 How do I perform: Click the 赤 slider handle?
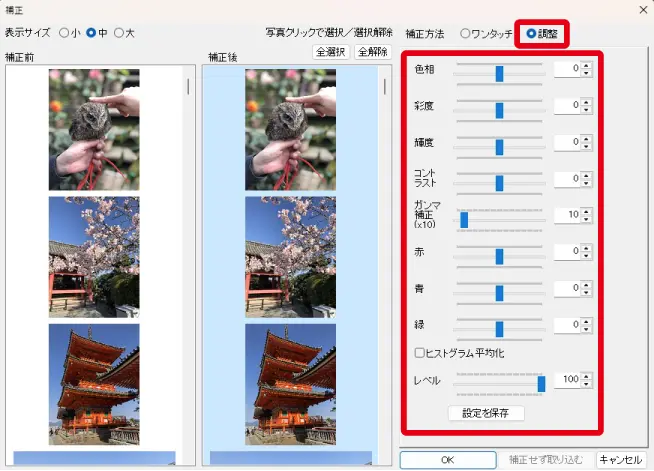click(x=499, y=257)
